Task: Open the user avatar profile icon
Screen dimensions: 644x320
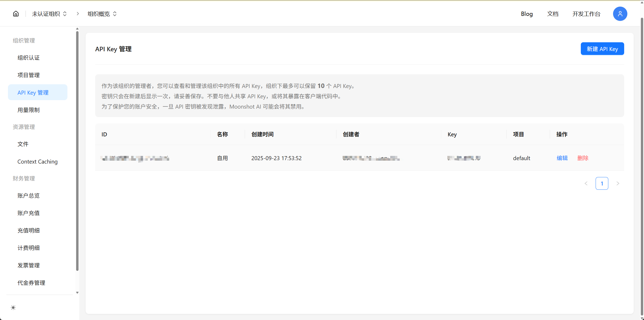Action: click(x=620, y=14)
